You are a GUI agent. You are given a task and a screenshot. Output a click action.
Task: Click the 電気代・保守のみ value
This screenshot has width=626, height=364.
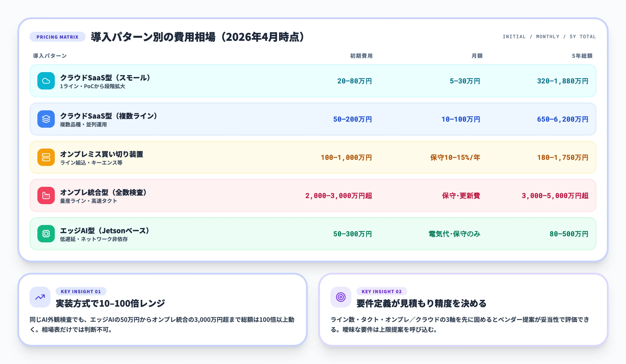454,234
